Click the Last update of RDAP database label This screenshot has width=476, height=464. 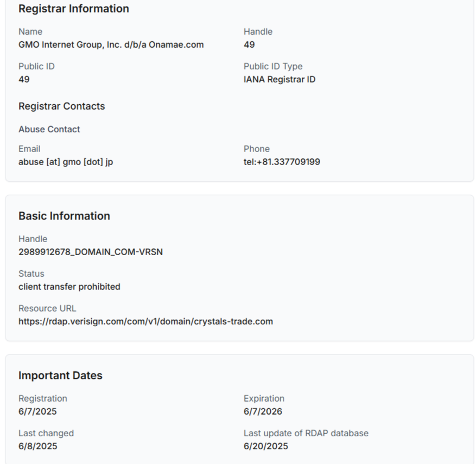click(x=306, y=433)
